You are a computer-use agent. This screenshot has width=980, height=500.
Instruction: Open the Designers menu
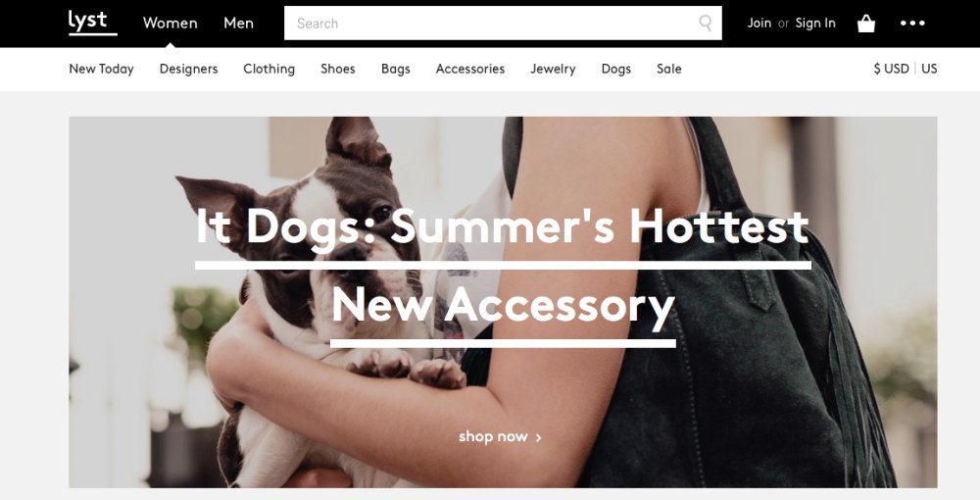[x=188, y=69]
